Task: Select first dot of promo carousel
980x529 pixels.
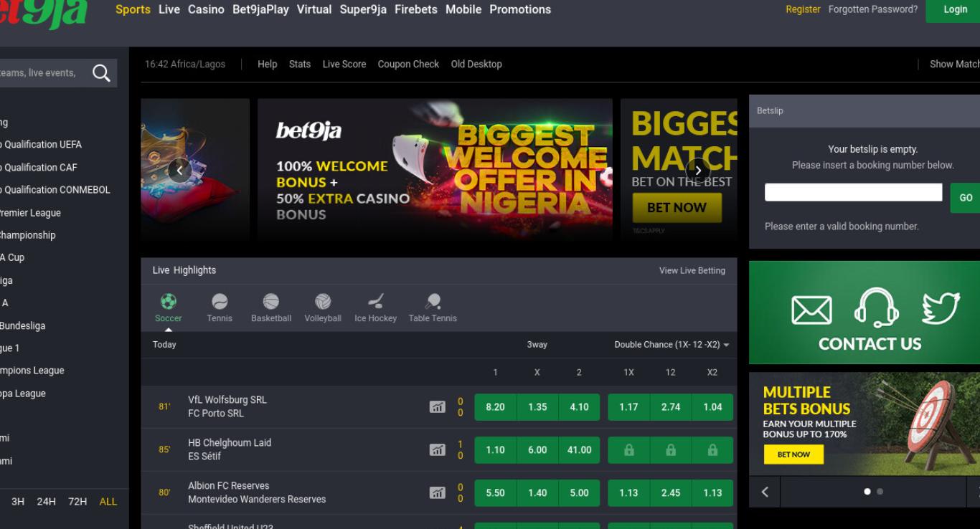Action: 867,492
